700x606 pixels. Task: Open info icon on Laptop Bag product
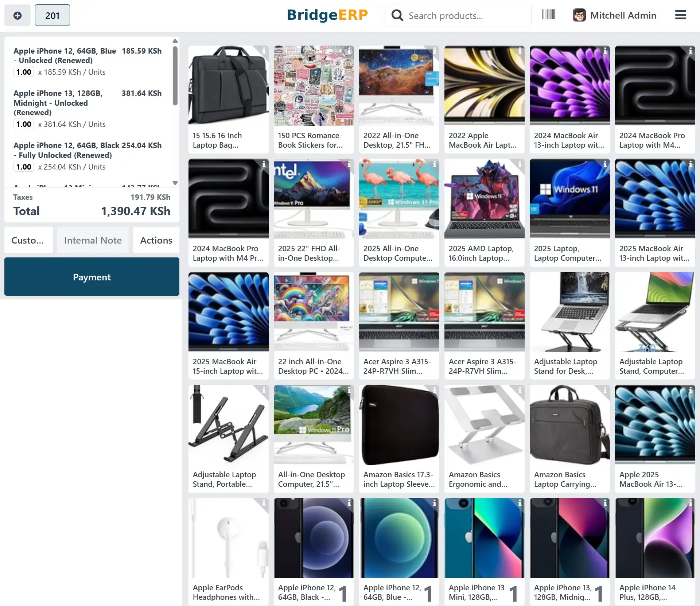coord(264,51)
